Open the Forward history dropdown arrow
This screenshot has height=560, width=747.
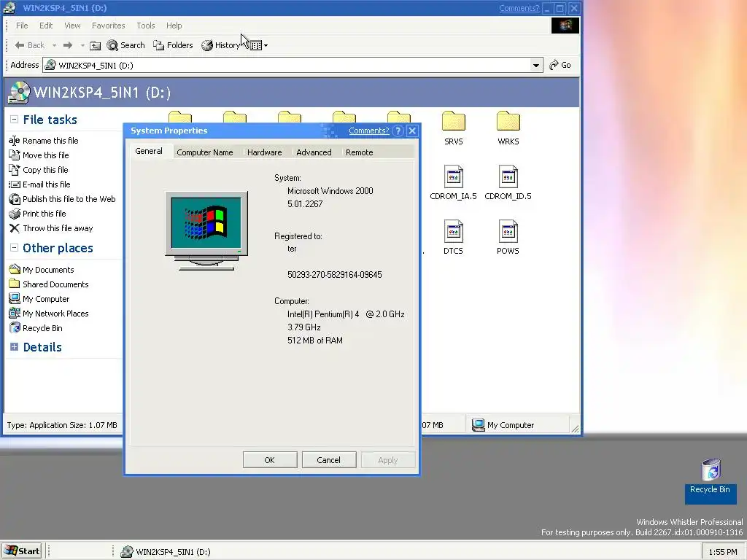(82, 46)
